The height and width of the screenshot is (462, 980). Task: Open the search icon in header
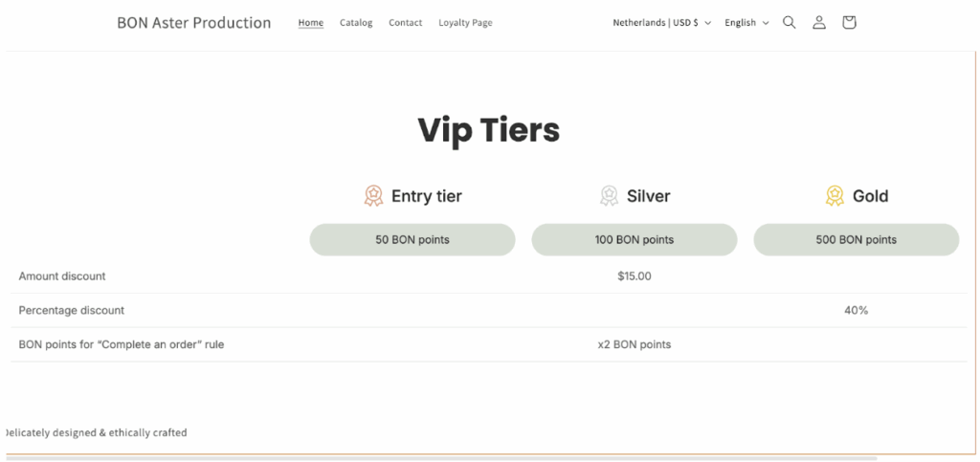(x=790, y=23)
